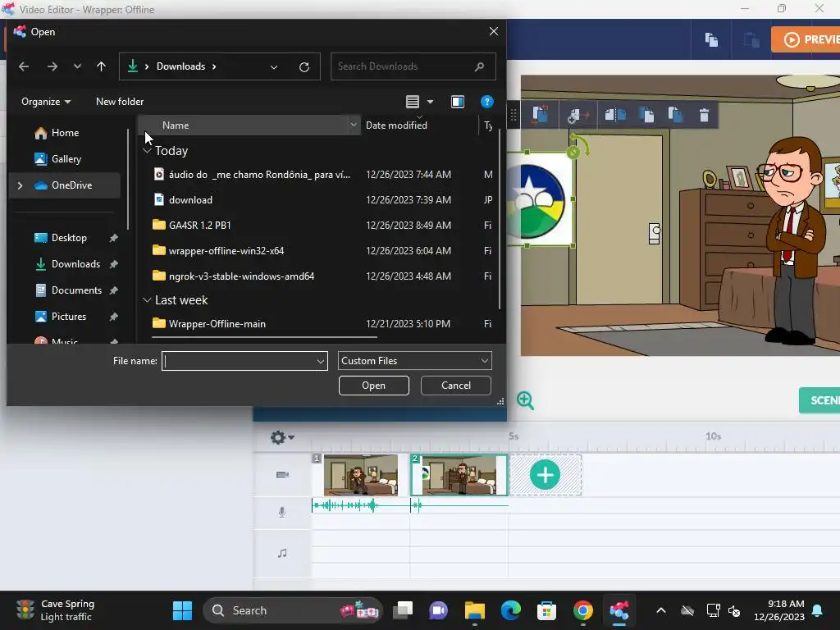Open the Custom Files type dropdown
This screenshot has width=840, height=630.
tap(414, 361)
